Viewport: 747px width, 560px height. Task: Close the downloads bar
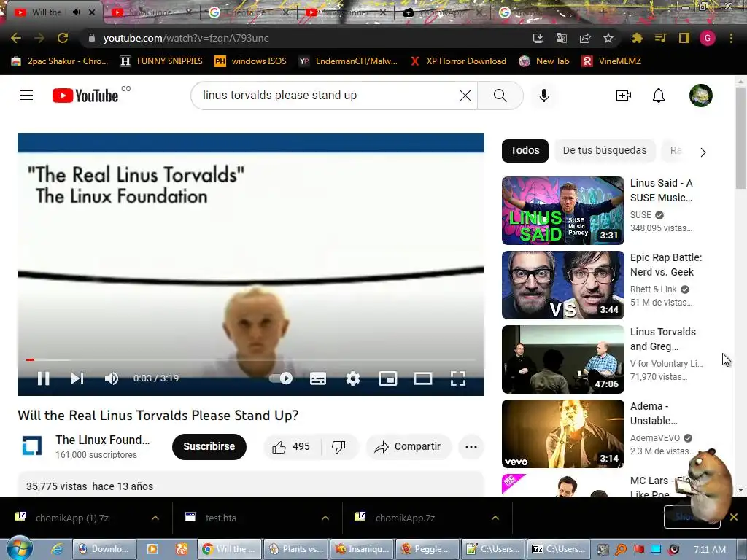click(x=734, y=517)
